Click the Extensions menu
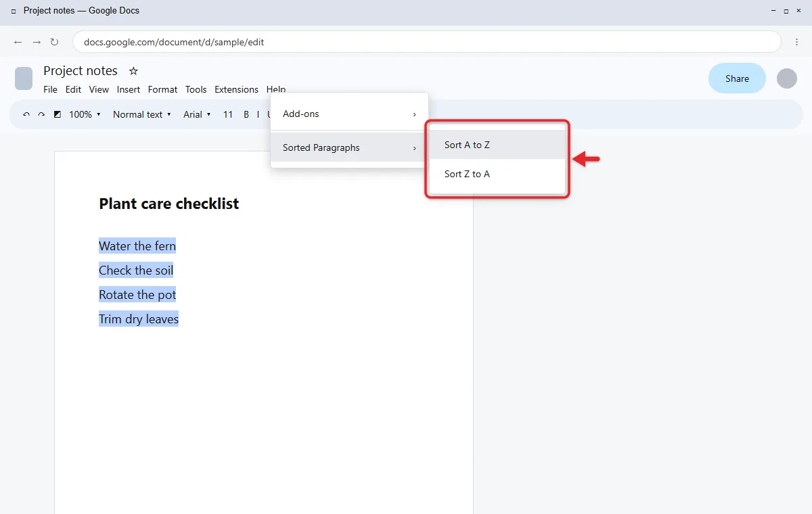 236,89
